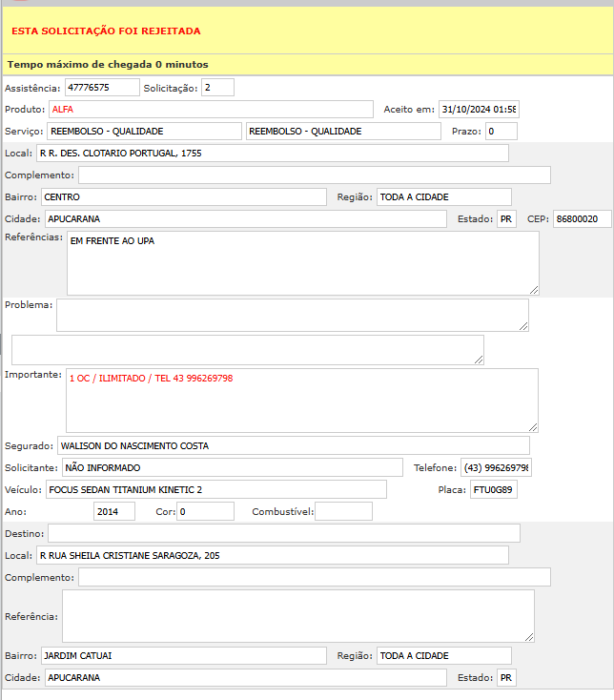
Task: Select the Segurado name field
Action: pos(293,445)
